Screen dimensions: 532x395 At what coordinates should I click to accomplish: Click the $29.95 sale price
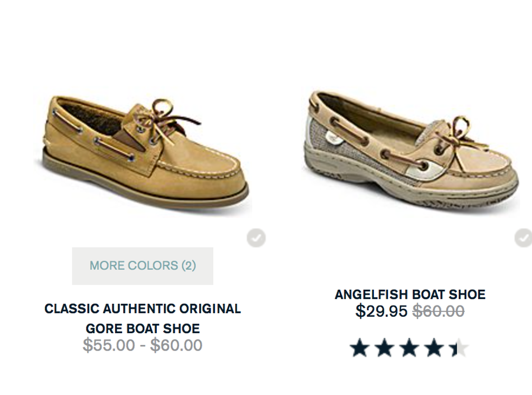(381, 311)
